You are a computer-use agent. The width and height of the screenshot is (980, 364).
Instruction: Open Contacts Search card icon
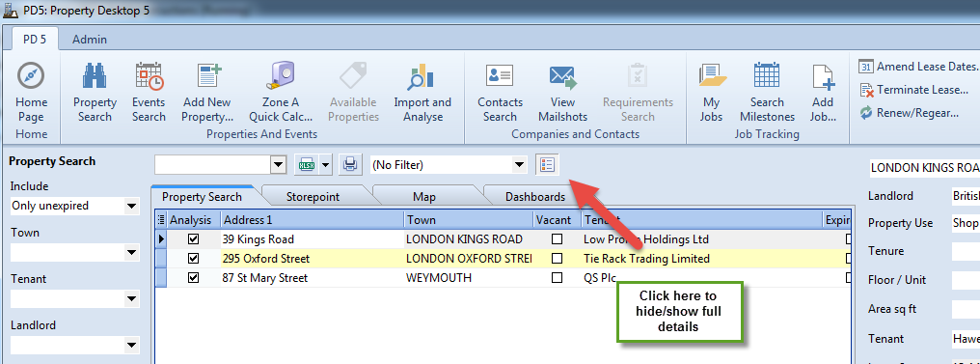coord(500,76)
